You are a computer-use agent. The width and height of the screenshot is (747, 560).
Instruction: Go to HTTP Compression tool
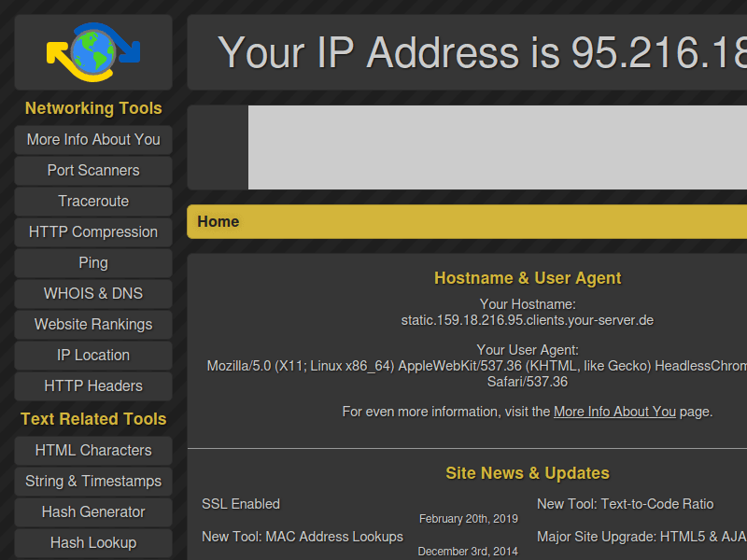(x=93, y=232)
